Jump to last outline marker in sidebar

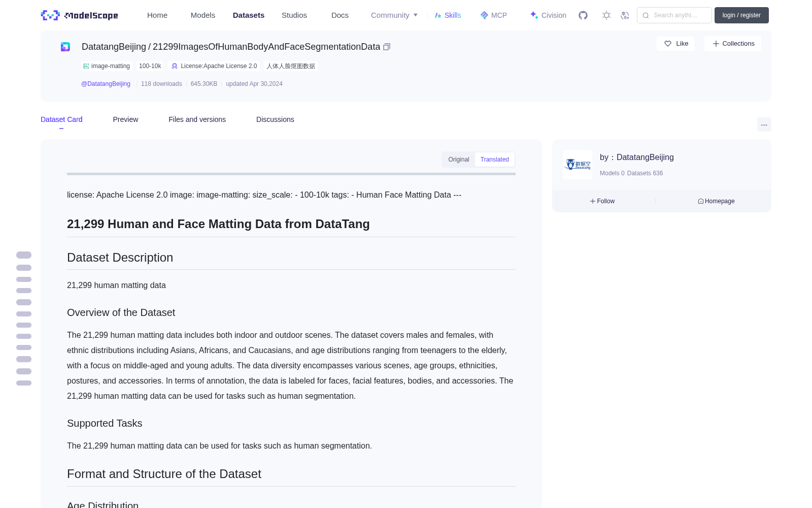coord(24,383)
